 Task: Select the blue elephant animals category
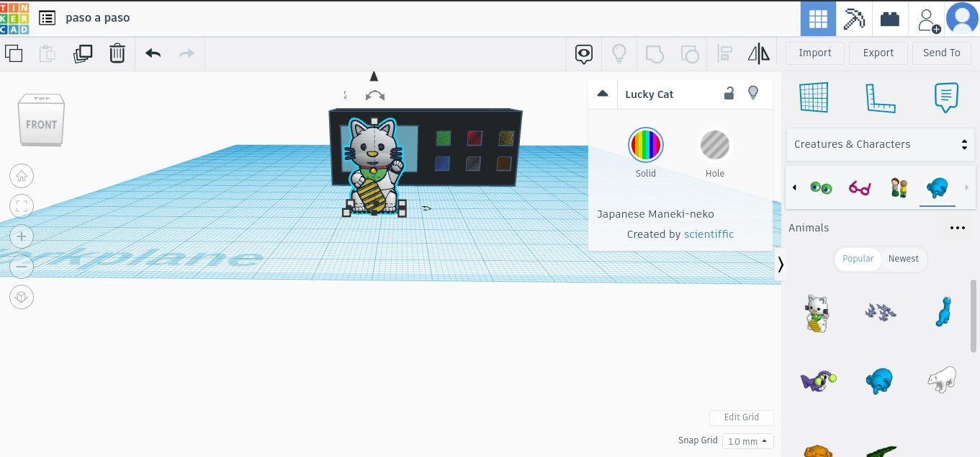click(938, 188)
